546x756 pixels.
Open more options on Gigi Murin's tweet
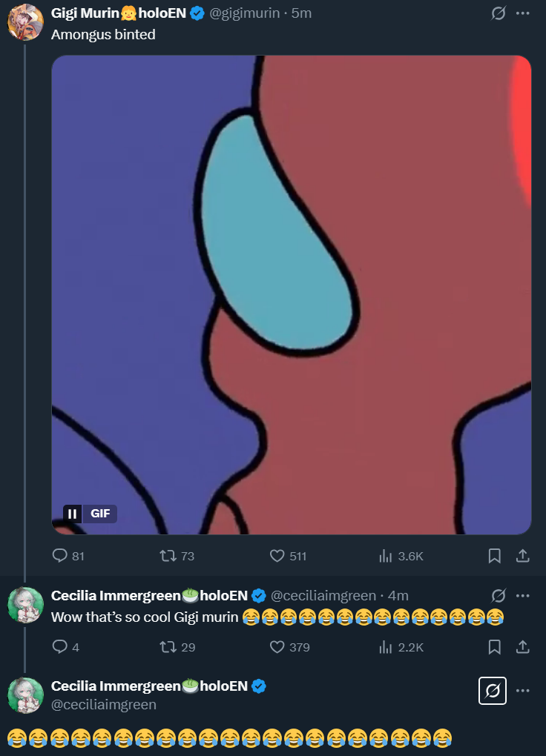click(523, 13)
